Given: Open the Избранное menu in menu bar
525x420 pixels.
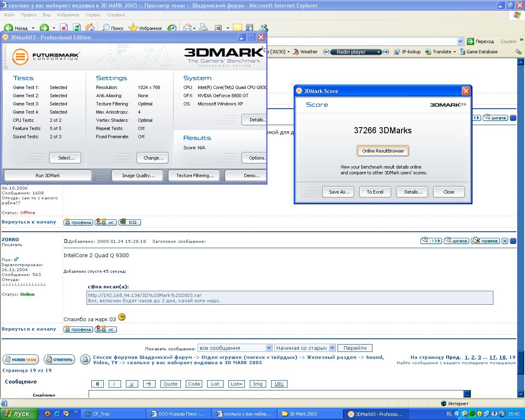Looking at the screenshot, I should [x=68, y=15].
